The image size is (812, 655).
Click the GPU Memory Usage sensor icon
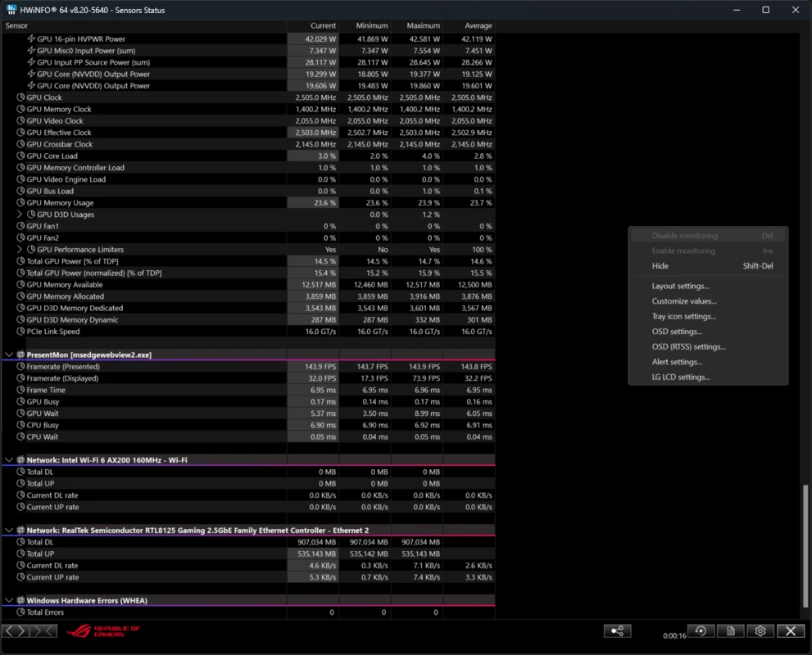point(20,203)
